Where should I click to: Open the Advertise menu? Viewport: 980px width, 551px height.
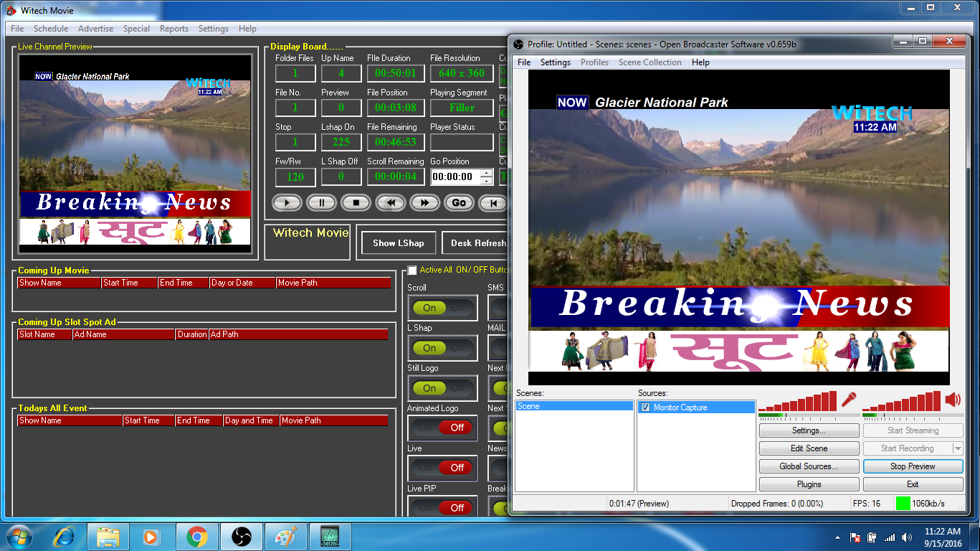95,29
